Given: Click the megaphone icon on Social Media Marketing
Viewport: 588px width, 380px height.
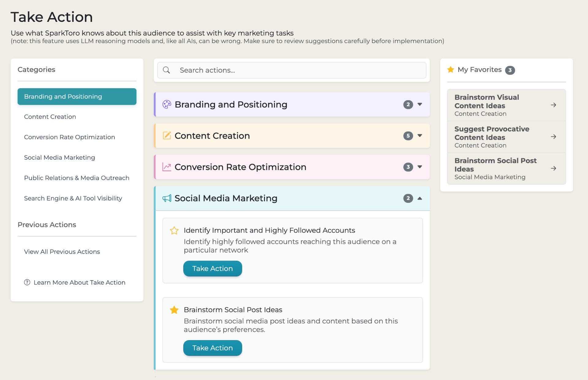Looking at the screenshot, I should 167,198.
